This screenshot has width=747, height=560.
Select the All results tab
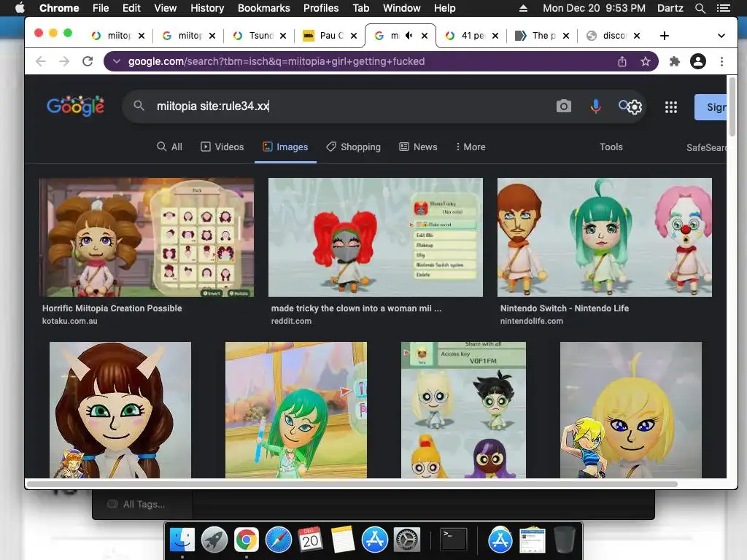pyautogui.click(x=169, y=147)
